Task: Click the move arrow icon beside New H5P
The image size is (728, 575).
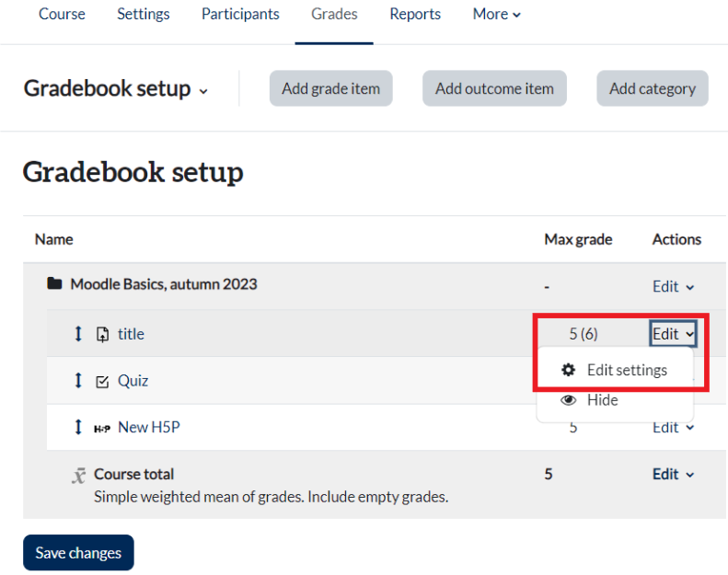Action: point(78,427)
